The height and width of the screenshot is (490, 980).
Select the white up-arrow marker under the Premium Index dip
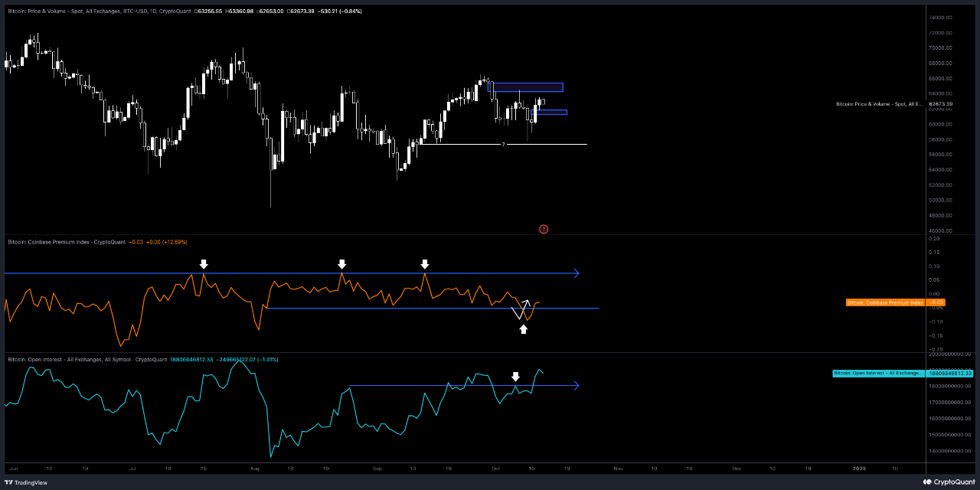(x=524, y=328)
